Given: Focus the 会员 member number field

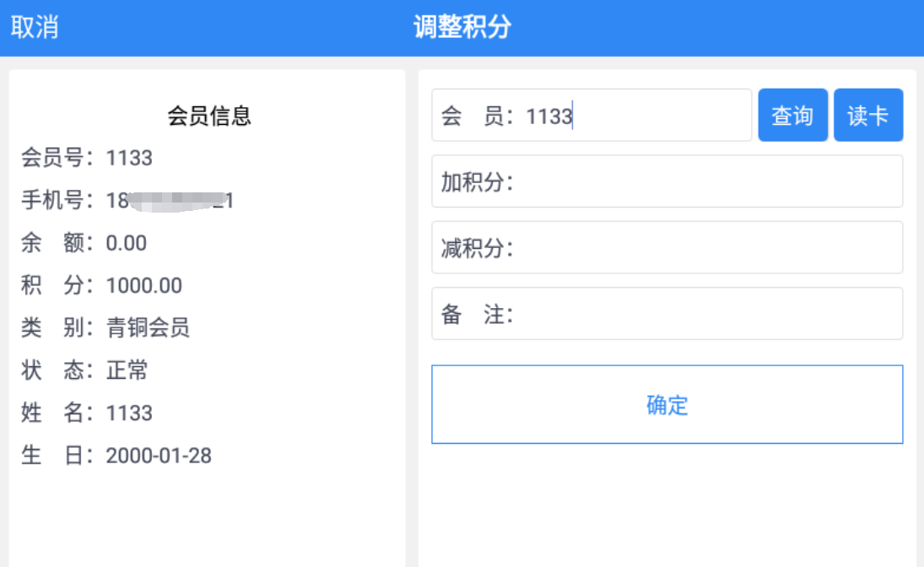Looking at the screenshot, I should click(592, 115).
